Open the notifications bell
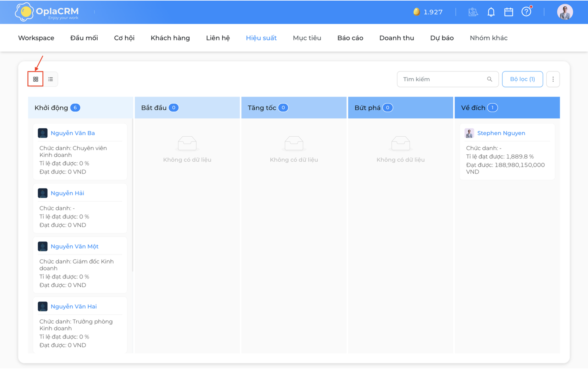 [x=491, y=12]
